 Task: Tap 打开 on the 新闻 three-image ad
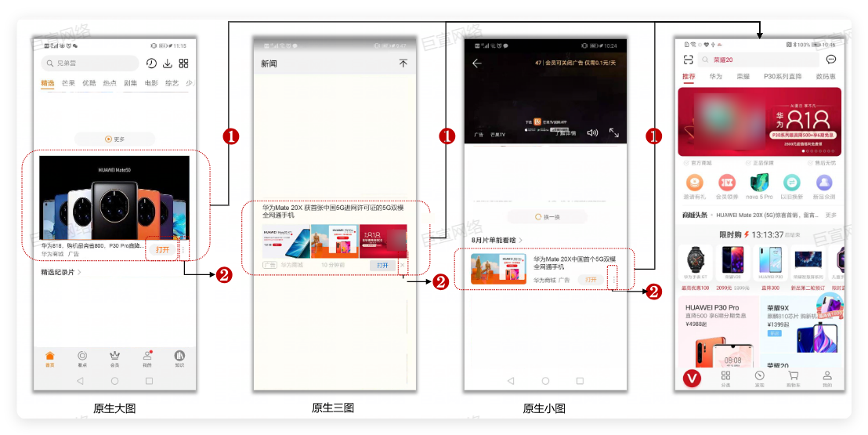tap(382, 266)
